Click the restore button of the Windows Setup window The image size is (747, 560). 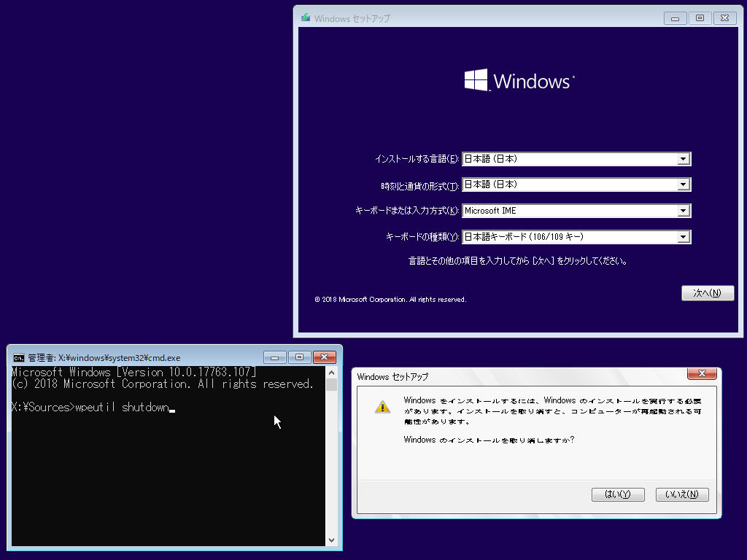coord(700,17)
